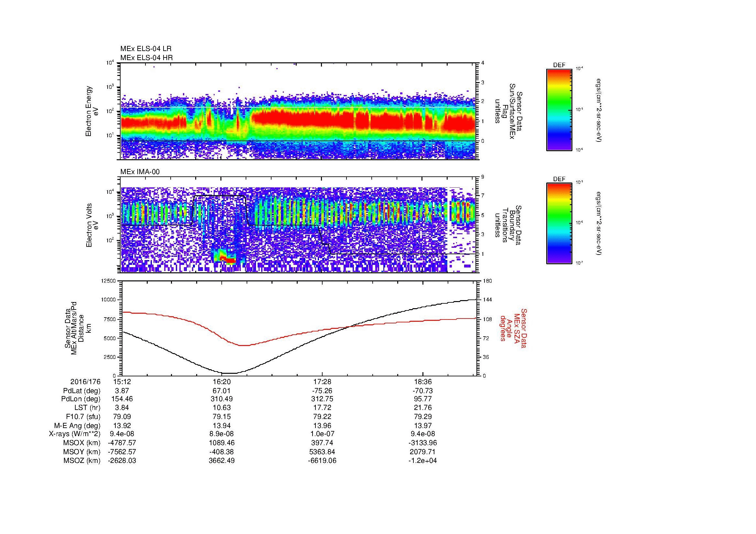
Task: Click the 'MEx ELS-04 LR' title label
Action: point(145,49)
